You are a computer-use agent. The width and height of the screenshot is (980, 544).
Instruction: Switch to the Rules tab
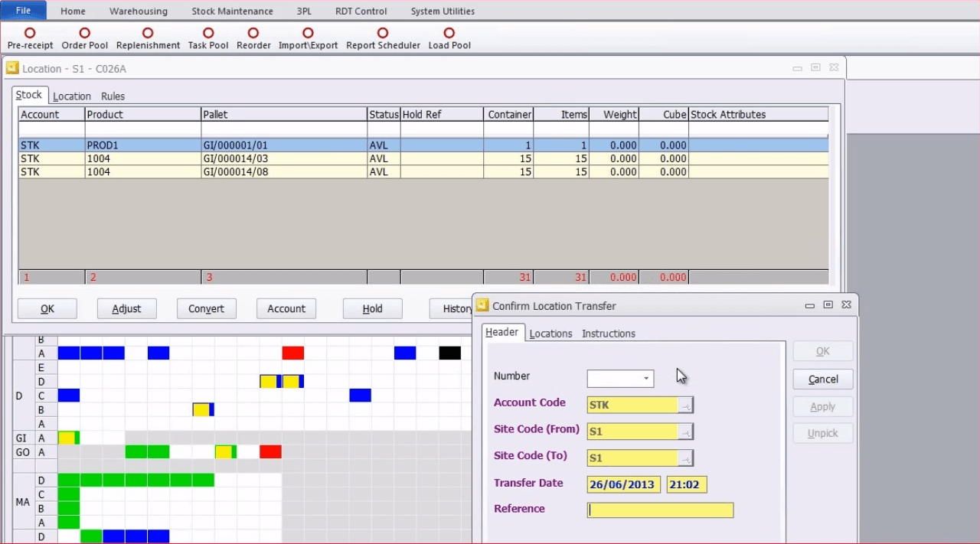coord(113,96)
